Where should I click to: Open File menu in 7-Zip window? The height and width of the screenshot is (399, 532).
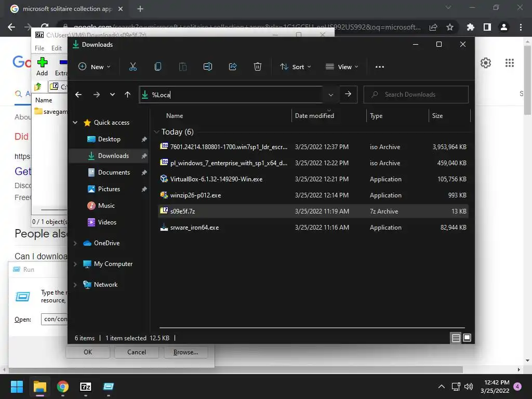tap(39, 48)
